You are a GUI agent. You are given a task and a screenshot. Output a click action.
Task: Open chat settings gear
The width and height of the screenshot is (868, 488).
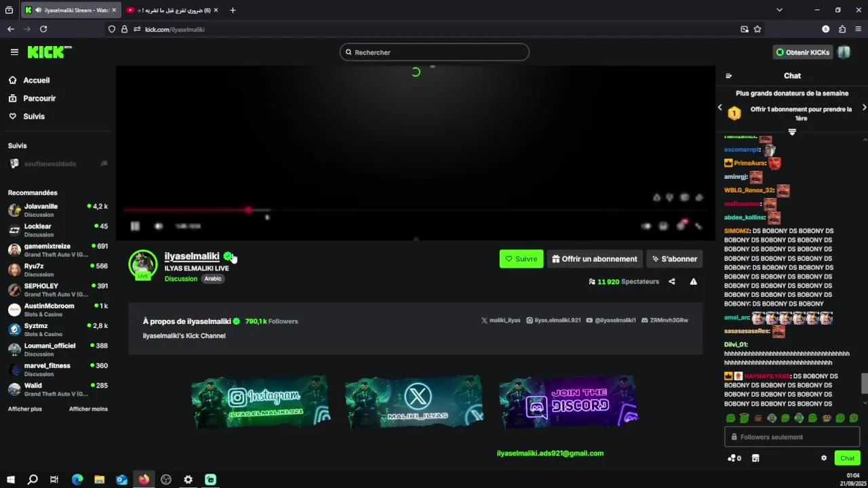coord(824,458)
